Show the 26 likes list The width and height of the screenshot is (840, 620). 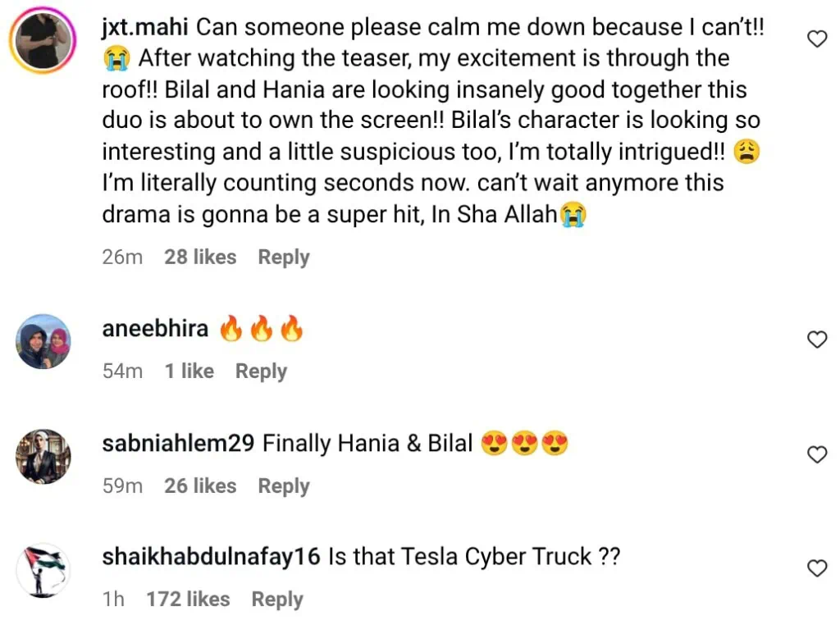tap(200, 486)
